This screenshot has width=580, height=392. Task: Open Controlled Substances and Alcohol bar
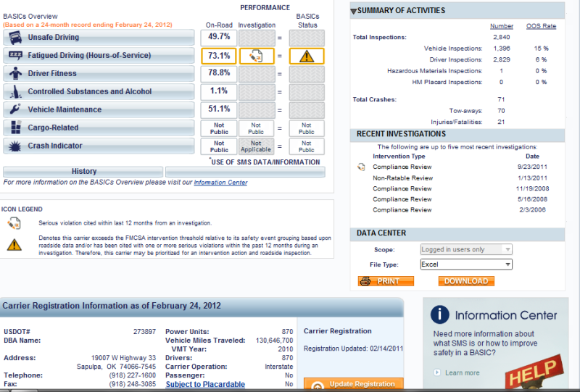pyautogui.click(x=99, y=91)
